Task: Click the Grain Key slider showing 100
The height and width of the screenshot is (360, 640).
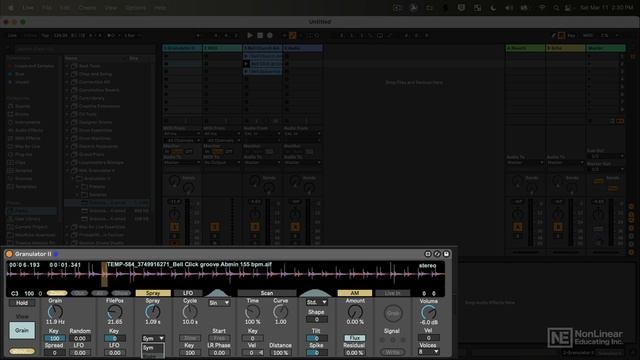Action: click(x=55, y=338)
